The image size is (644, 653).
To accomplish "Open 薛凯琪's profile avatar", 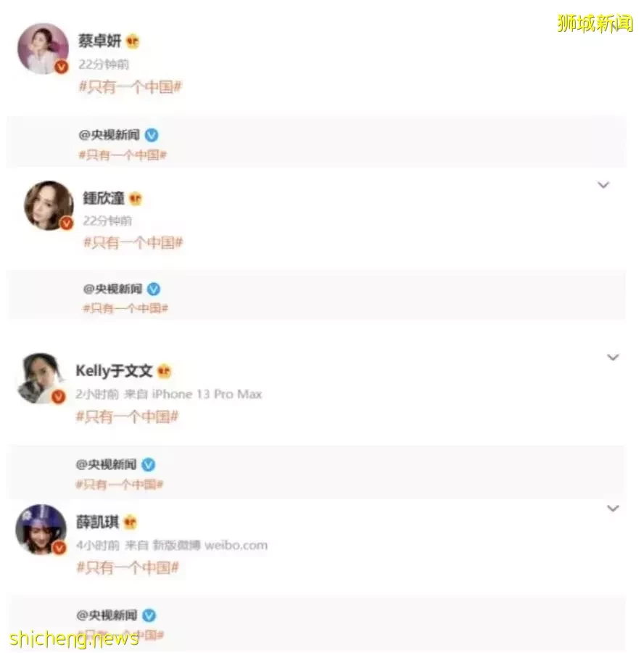I will [x=41, y=530].
